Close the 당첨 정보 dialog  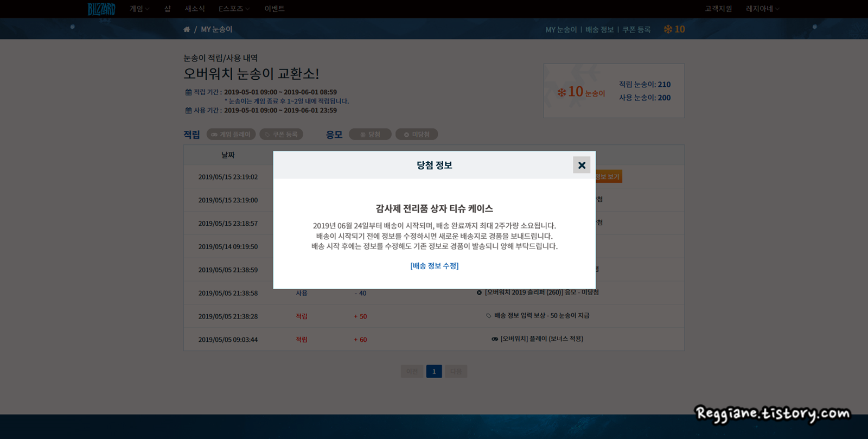coord(582,165)
